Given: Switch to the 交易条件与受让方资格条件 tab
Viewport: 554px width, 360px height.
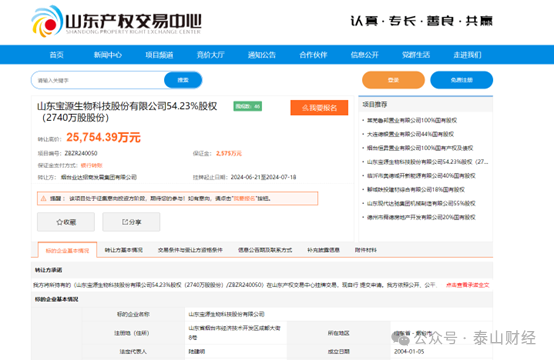Looking at the screenshot, I should [190, 250].
